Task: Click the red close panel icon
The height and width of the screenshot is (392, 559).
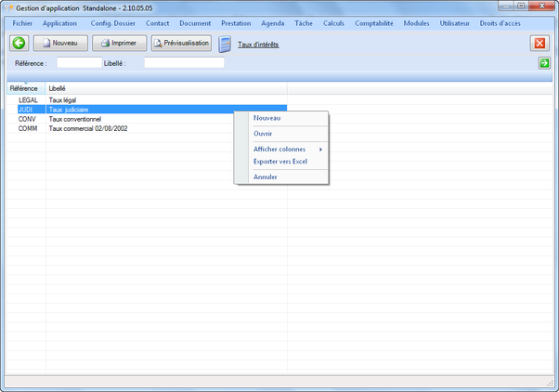Action: [539, 43]
